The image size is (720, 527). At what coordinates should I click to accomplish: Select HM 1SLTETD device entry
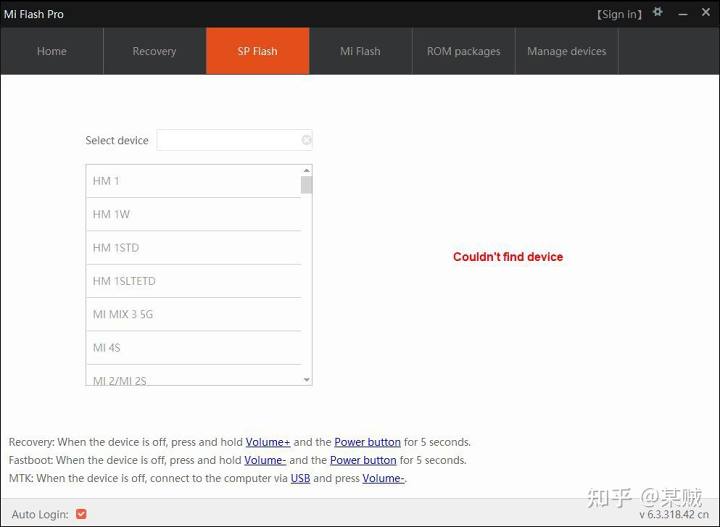tap(193, 281)
